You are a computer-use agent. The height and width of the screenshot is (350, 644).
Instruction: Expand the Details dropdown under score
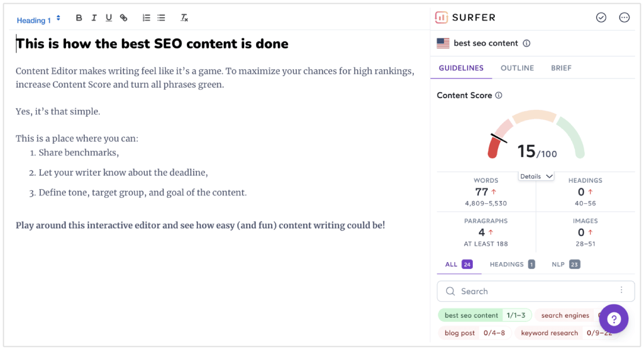pos(536,176)
